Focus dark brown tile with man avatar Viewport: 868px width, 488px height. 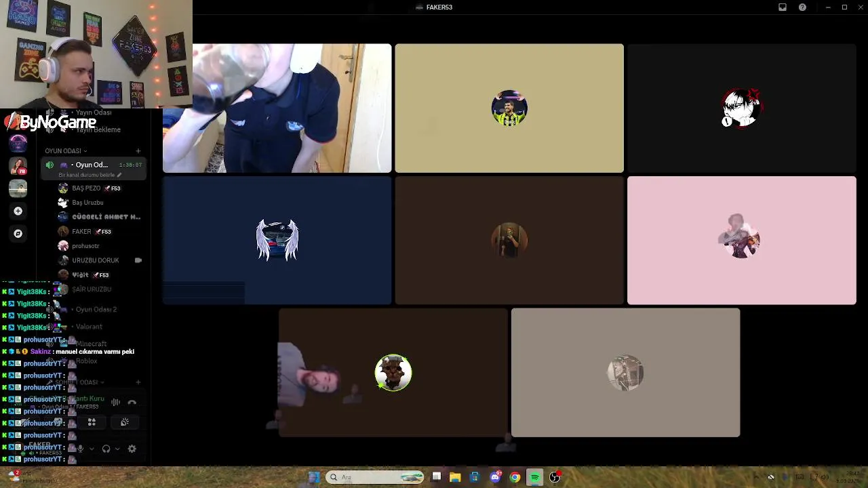pos(509,241)
